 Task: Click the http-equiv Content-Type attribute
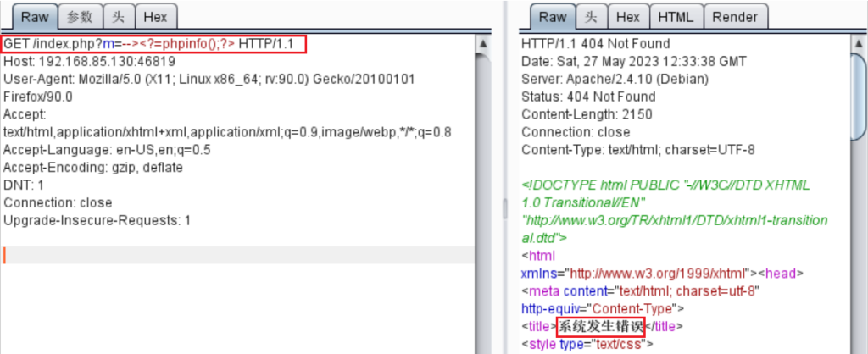(603, 309)
